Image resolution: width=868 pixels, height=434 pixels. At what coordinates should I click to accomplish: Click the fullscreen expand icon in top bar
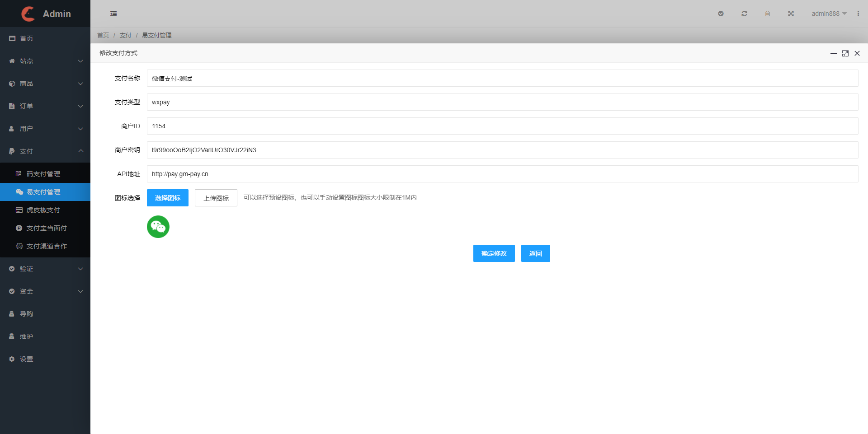[x=791, y=14]
